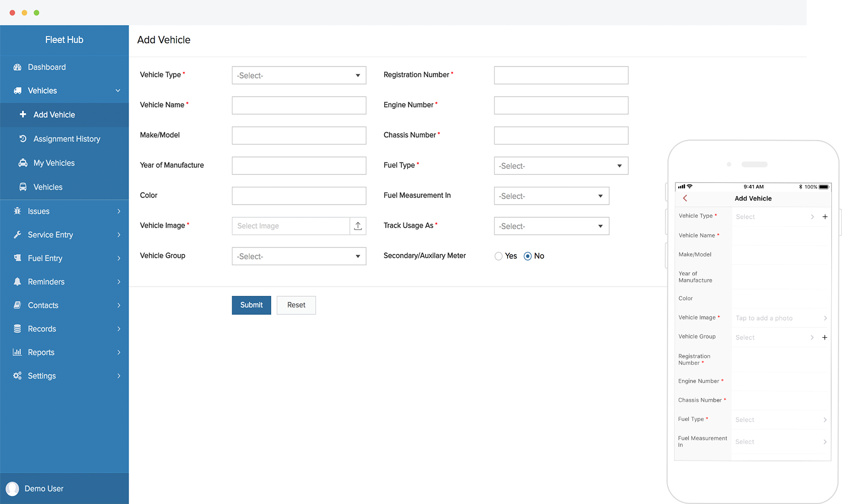
Task: Select No for Secondary/Auxilary Meter
Action: 528,256
